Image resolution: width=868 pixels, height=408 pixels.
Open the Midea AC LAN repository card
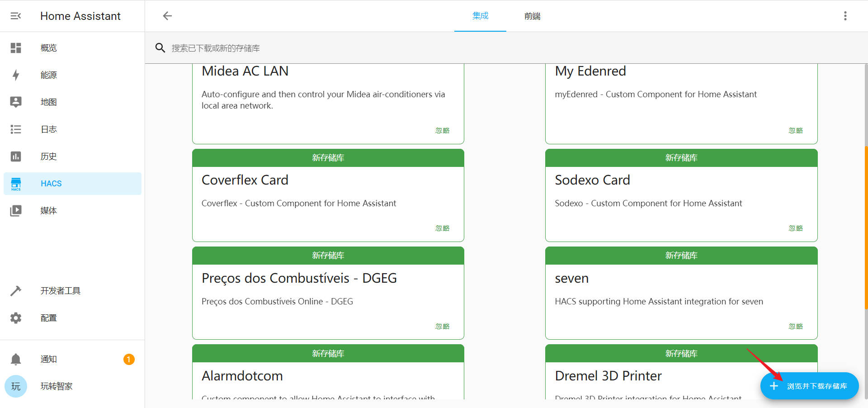click(x=328, y=104)
